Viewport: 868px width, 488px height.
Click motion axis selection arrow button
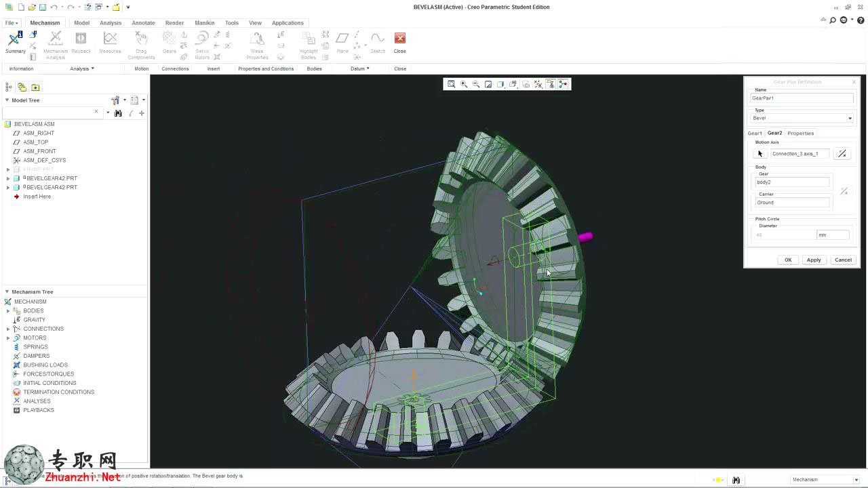760,154
